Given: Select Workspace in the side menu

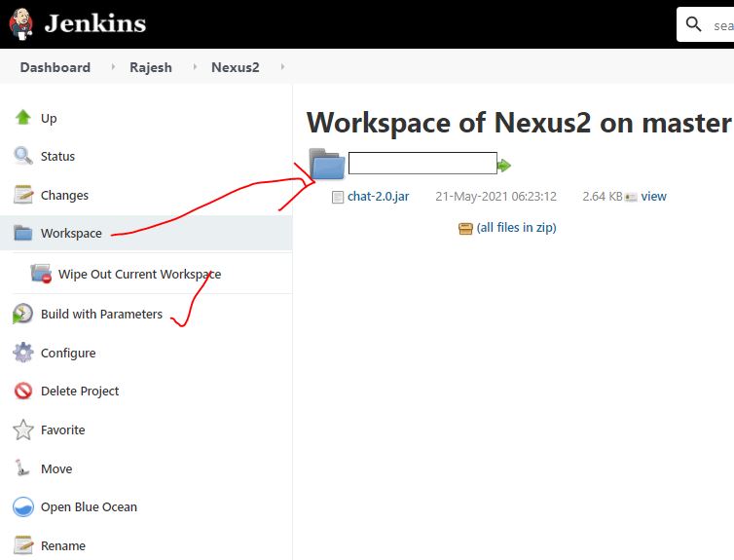Looking at the screenshot, I should 71,233.
